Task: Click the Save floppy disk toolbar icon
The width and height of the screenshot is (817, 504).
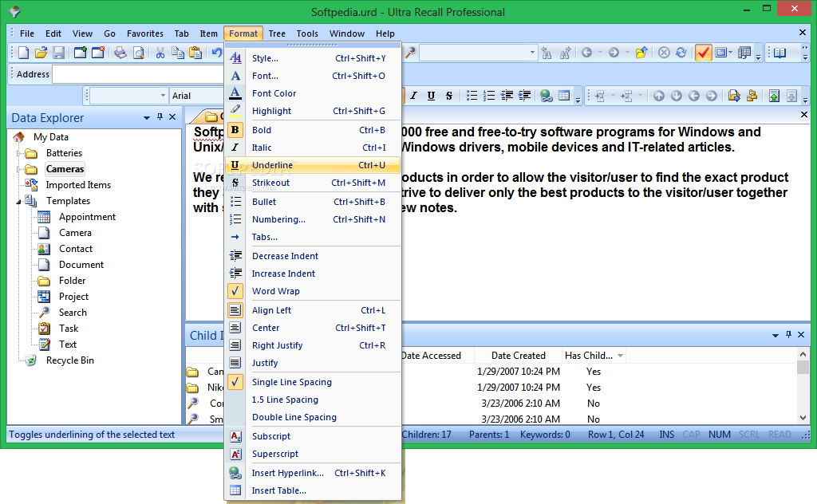Action: (58, 53)
